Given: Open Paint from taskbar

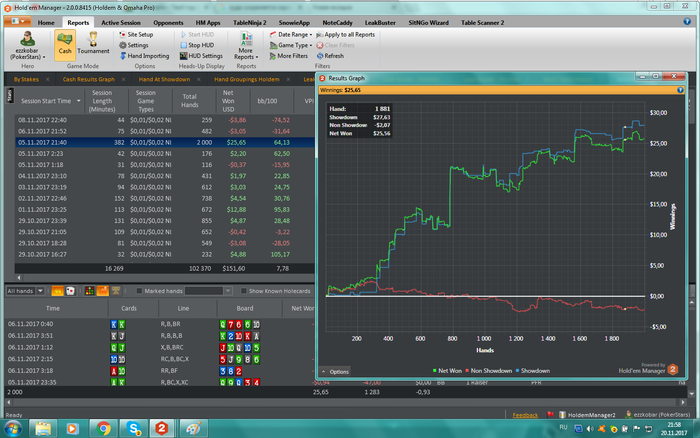Looking at the screenshot, I should click(x=193, y=429).
